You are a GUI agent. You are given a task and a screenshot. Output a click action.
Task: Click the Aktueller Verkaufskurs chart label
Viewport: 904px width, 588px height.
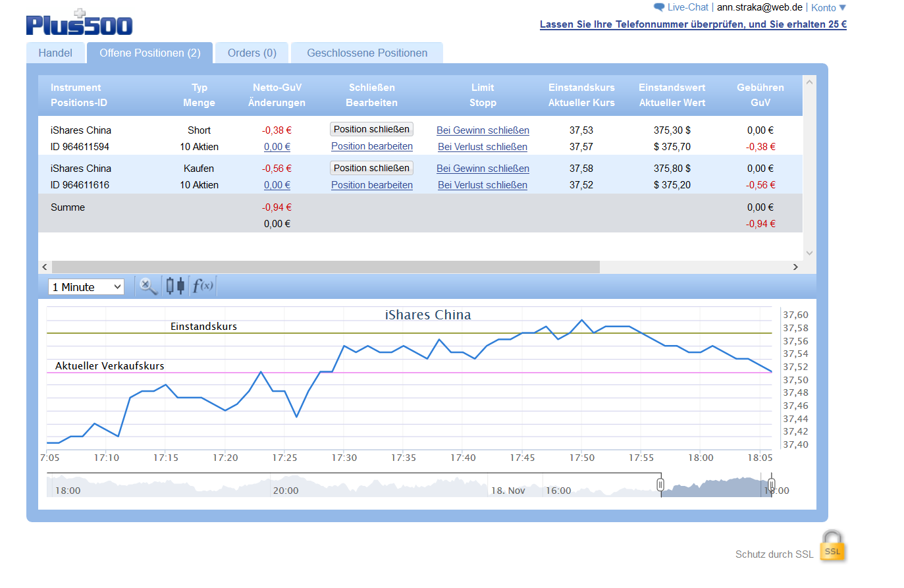click(110, 365)
